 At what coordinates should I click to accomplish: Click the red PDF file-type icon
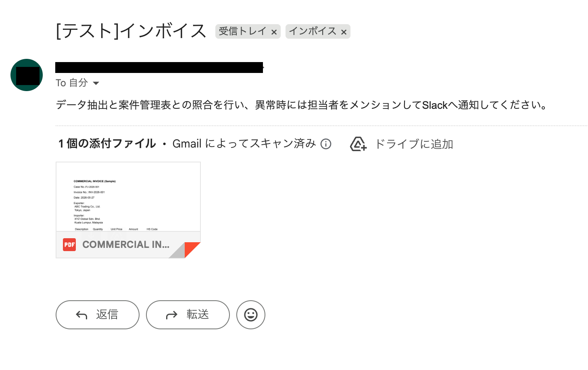pyautogui.click(x=69, y=245)
